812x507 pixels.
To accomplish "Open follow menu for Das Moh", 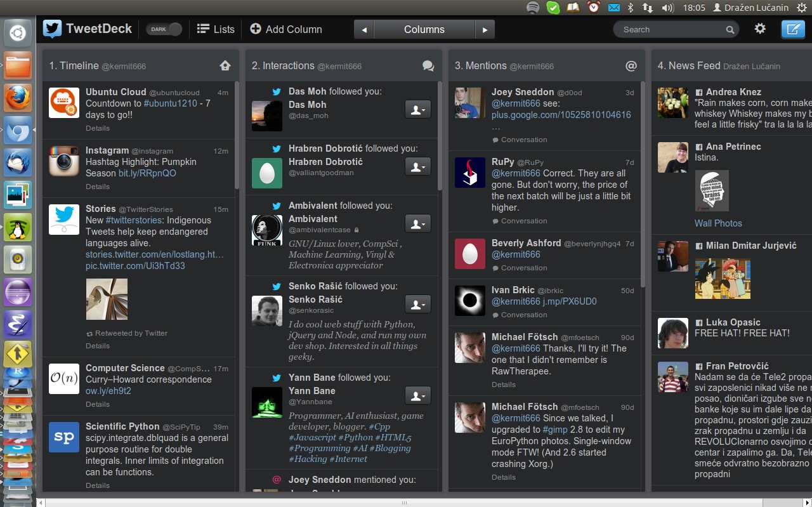I will [418, 109].
